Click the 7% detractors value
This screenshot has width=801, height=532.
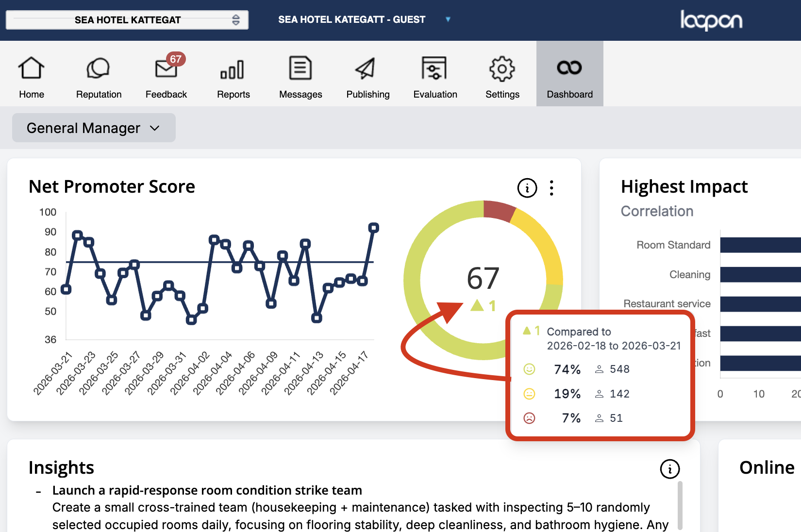click(571, 418)
